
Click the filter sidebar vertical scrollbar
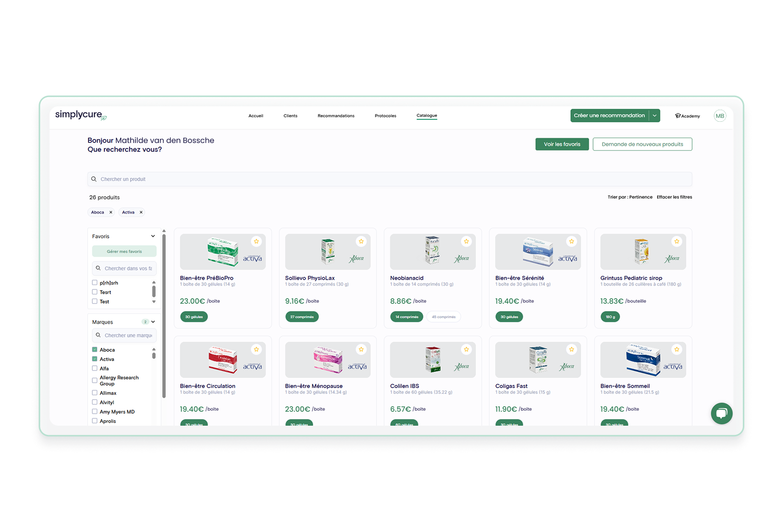164,316
